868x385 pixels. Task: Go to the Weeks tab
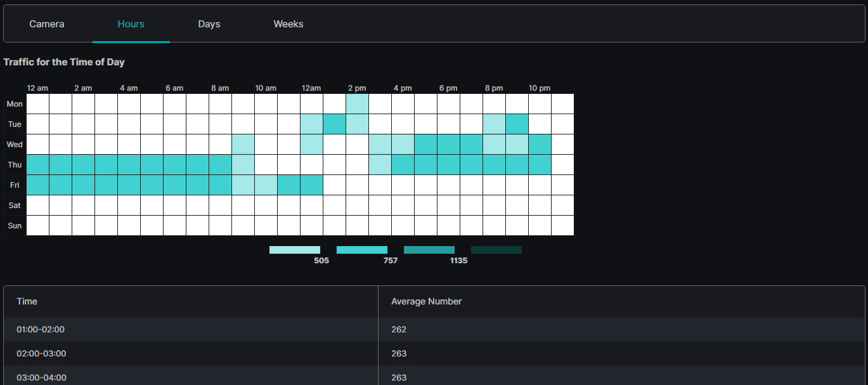[x=288, y=24]
